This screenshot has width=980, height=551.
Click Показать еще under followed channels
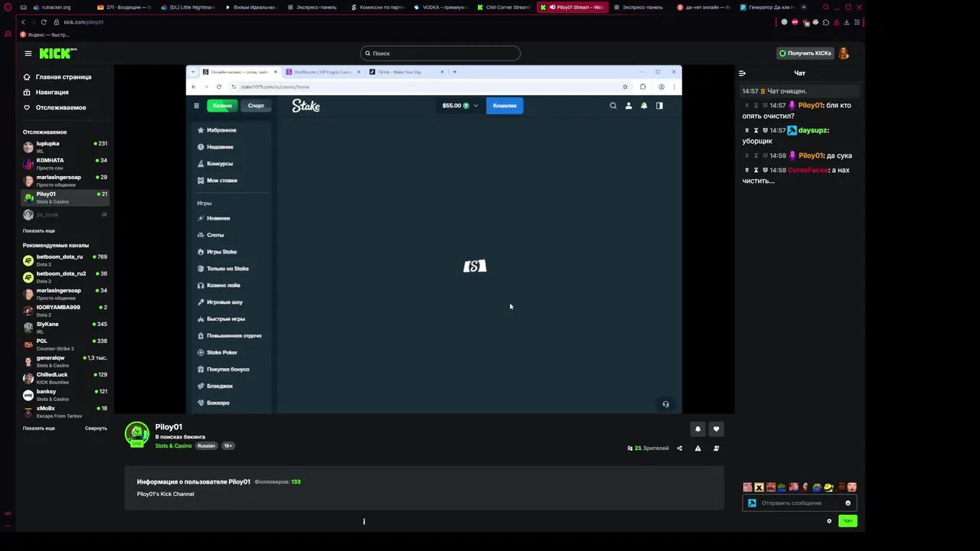tap(39, 230)
